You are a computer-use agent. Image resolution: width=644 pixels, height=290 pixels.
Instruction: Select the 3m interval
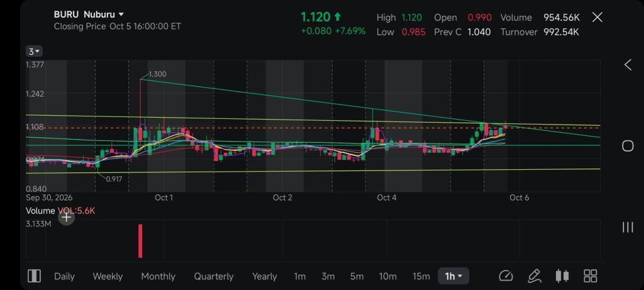click(x=328, y=276)
